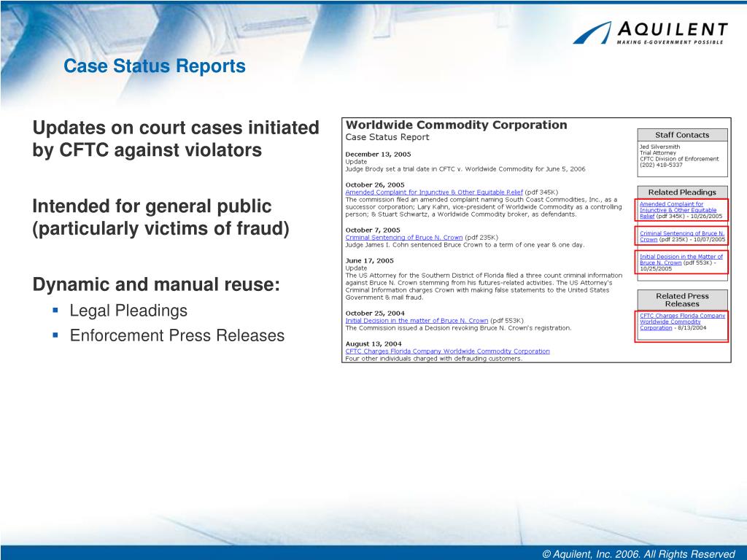Open CFTC Charges Florida Company main link

click(x=447, y=351)
